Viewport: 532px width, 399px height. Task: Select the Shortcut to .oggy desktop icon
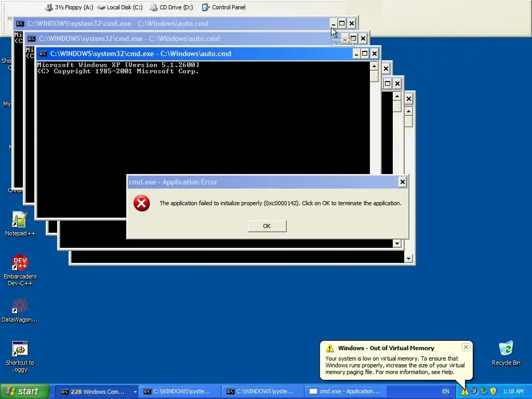20,356
